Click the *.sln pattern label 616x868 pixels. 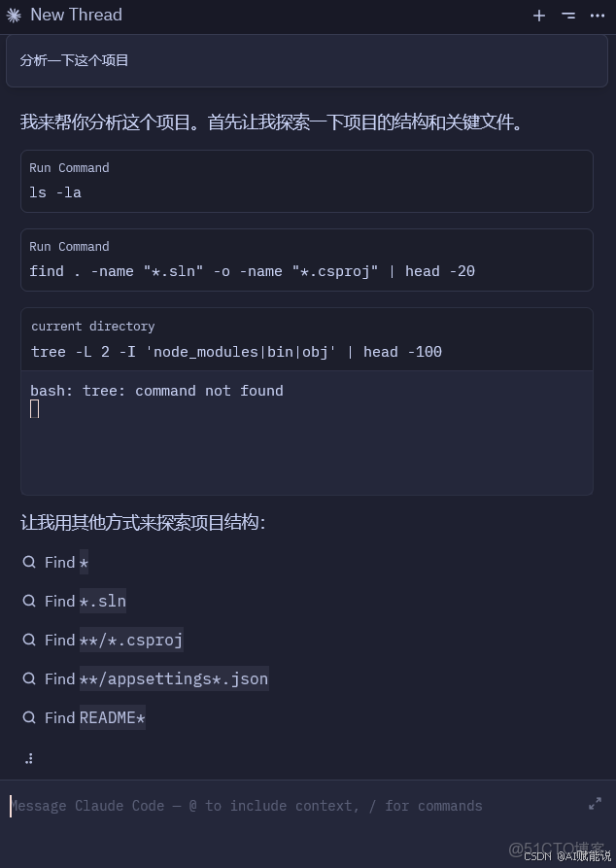(103, 601)
